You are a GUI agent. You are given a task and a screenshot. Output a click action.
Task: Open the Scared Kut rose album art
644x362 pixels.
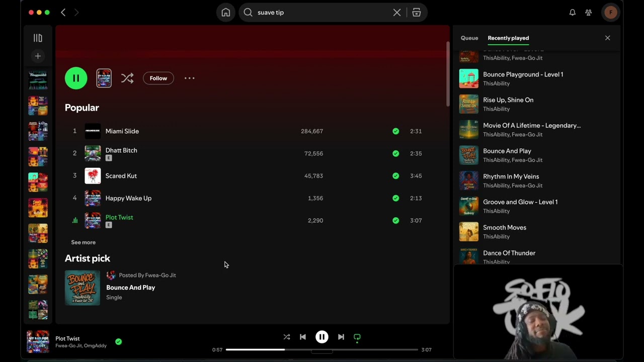pyautogui.click(x=93, y=176)
